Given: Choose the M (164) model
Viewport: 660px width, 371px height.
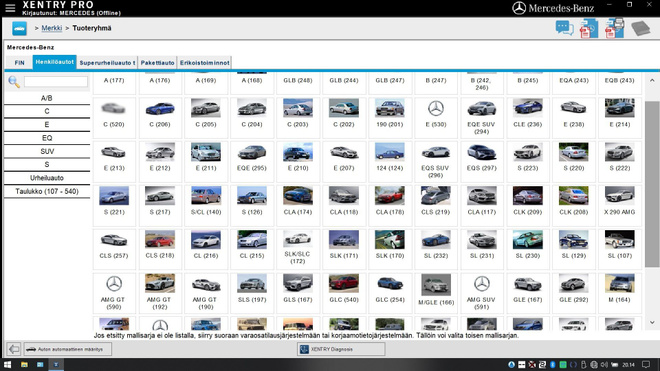Looking at the screenshot, I should 620,293.
